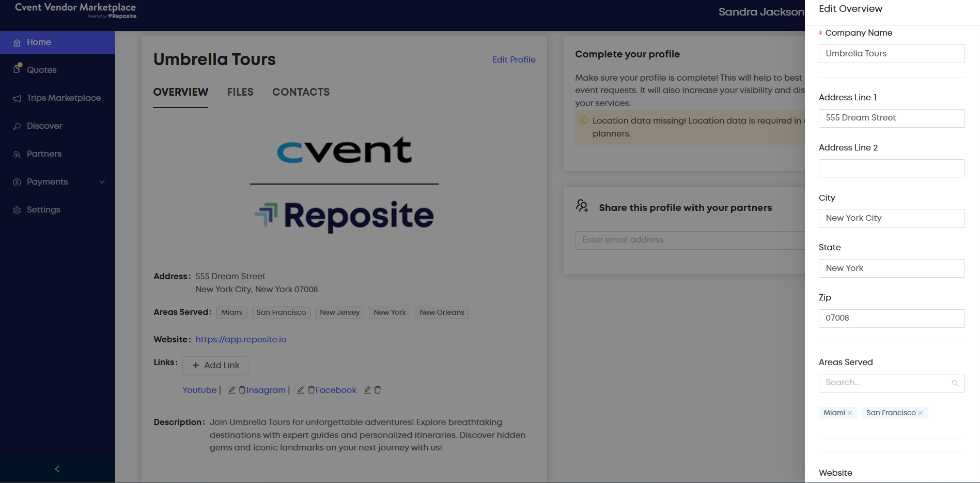Collapse the sidebar with the left arrow
Viewport: 980px width, 483px height.
pyautogui.click(x=57, y=469)
